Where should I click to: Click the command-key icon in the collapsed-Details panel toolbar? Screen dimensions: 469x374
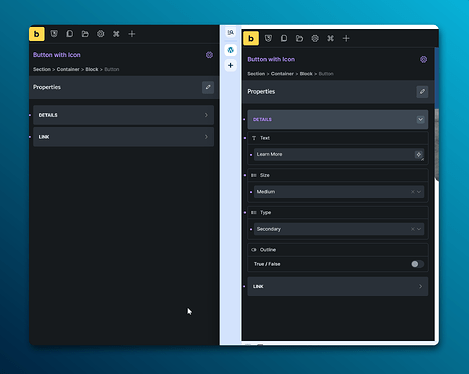[x=116, y=34]
